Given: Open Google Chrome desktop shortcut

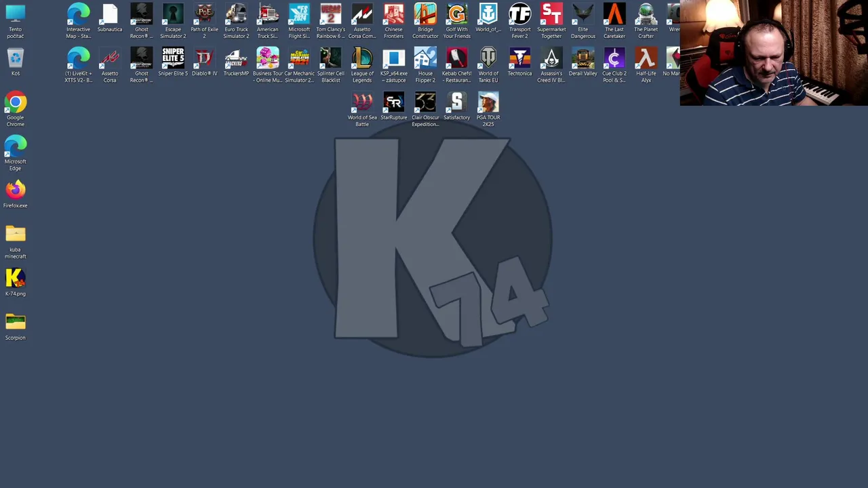Looking at the screenshot, I should pos(15,110).
